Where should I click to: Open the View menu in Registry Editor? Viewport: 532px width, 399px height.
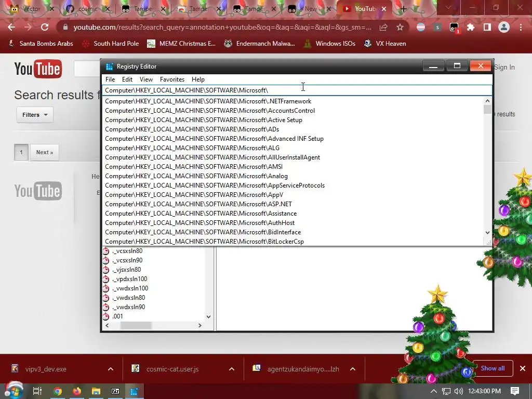pyautogui.click(x=146, y=79)
